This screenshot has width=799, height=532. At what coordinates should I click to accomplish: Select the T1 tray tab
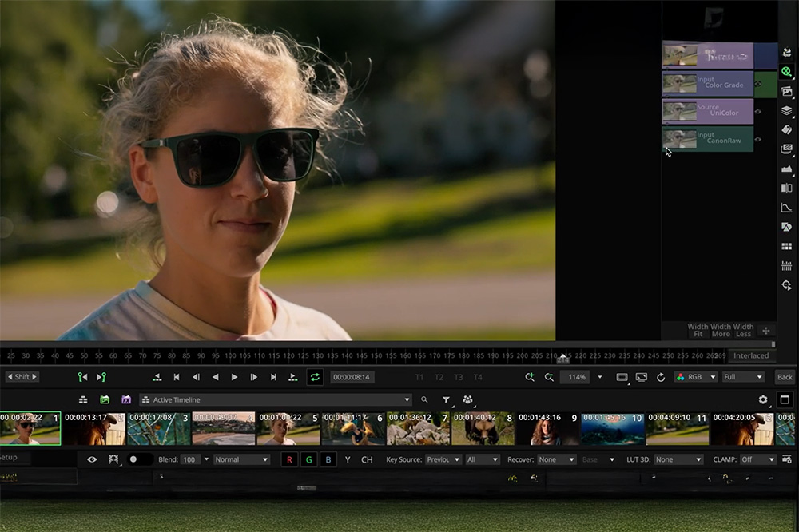(419, 377)
